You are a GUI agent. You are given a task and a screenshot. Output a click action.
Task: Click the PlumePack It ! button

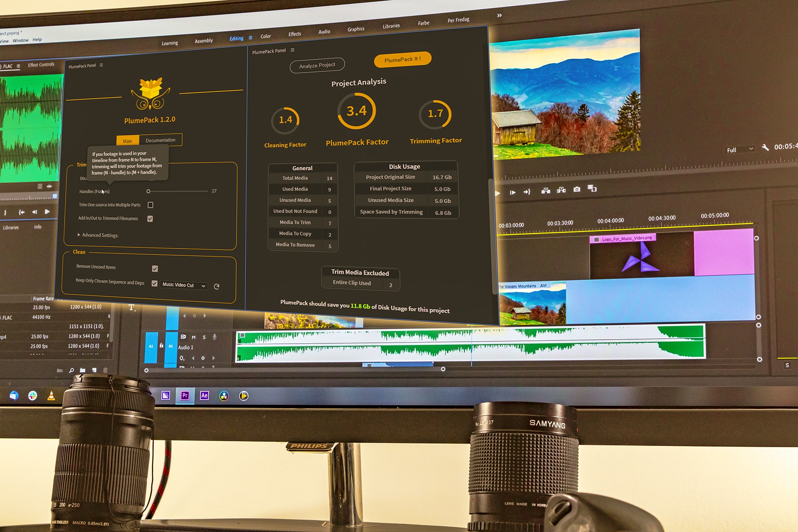402,59
